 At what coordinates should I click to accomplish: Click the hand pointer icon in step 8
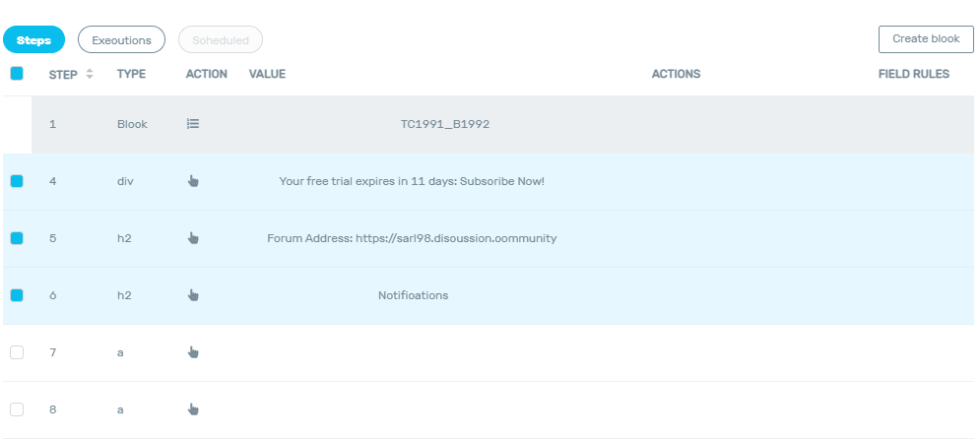click(193, 409)
